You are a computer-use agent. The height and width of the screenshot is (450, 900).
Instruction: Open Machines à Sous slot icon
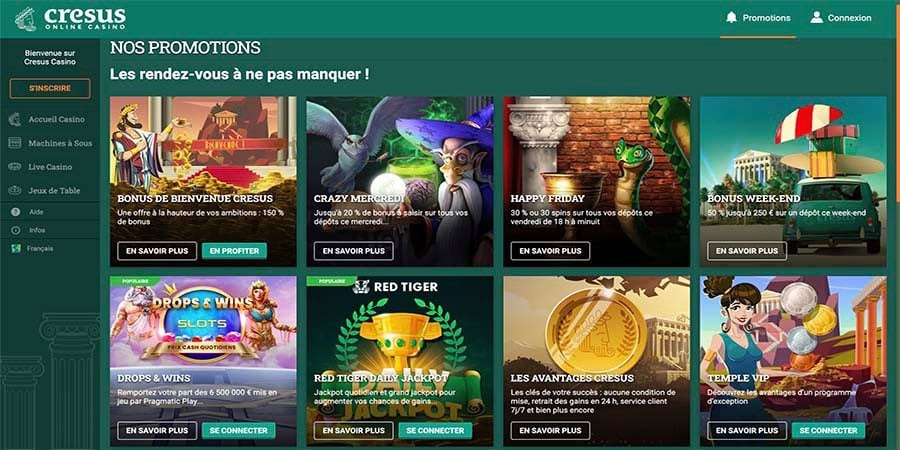(15, 143)
